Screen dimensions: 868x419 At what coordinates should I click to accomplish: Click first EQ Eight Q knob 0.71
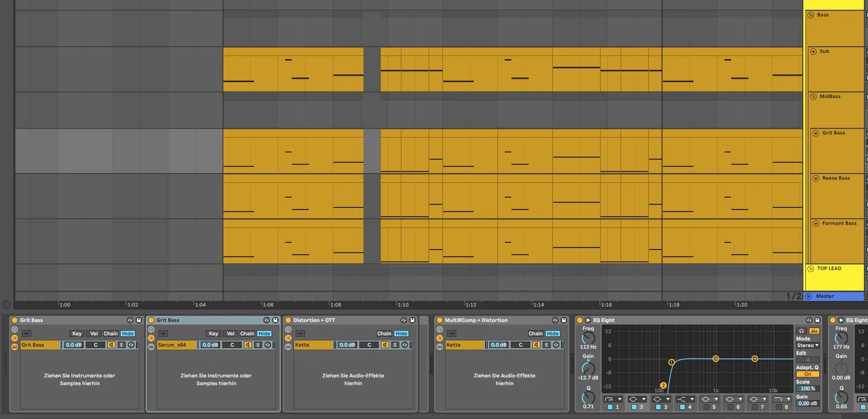588,397
